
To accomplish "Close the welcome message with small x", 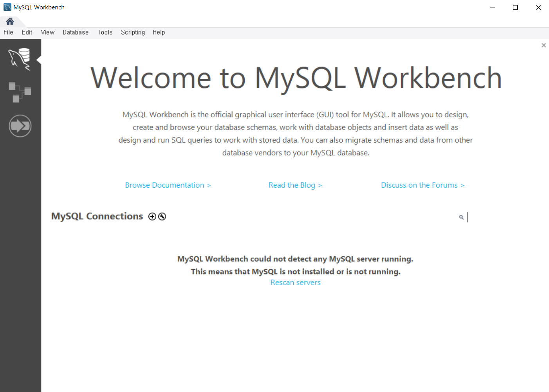I will pyautogui.click(x=544, y=45).
